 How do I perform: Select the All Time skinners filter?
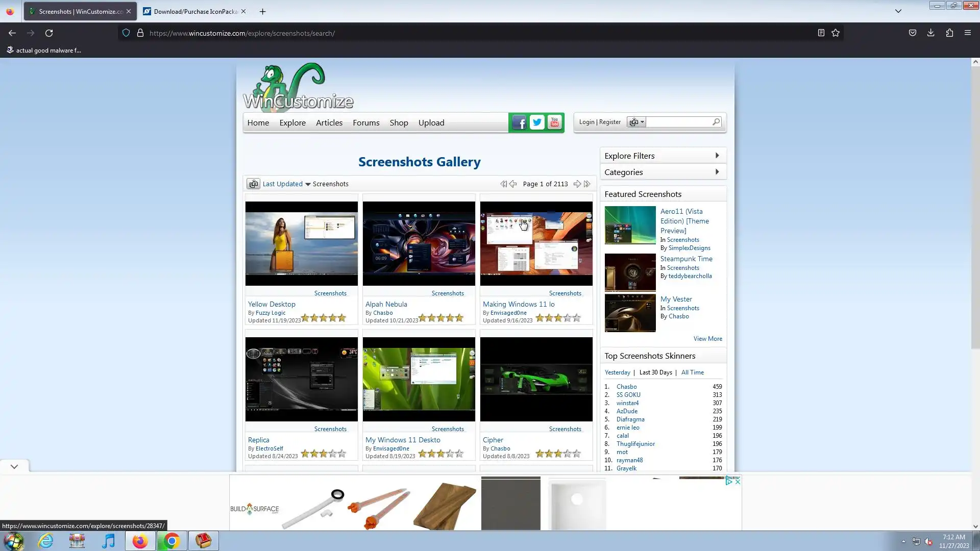tap(692, 372)
